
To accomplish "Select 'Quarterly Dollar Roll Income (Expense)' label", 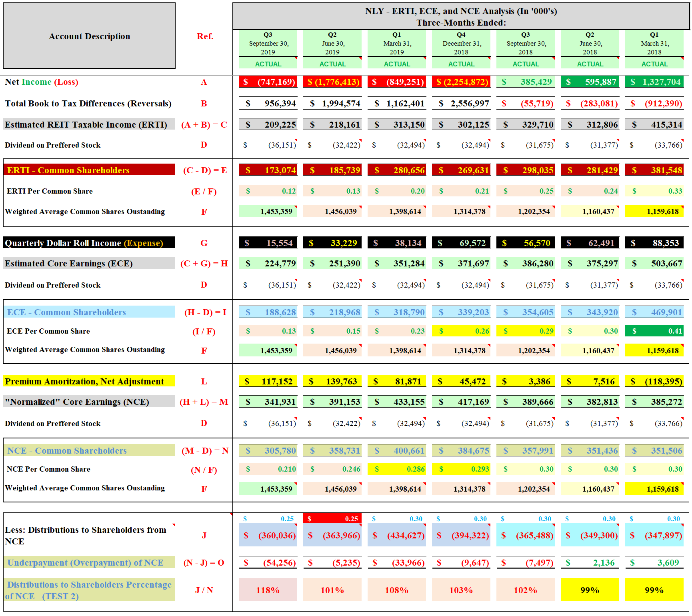I will (x=89, y=243).
